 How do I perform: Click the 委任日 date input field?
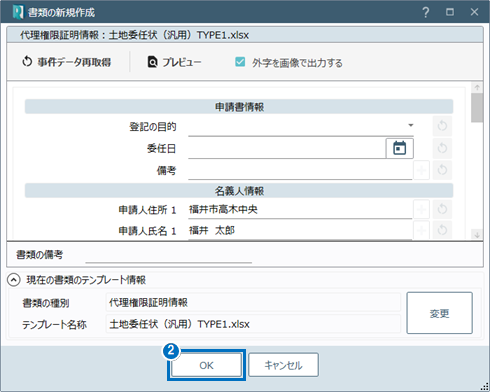[x=287, y=148]
